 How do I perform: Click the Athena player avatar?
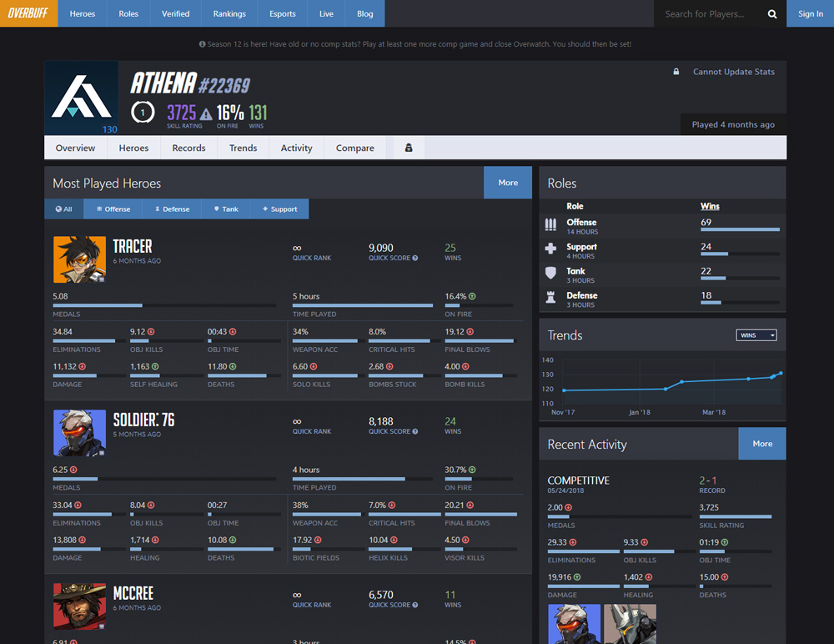coord(82,98)
